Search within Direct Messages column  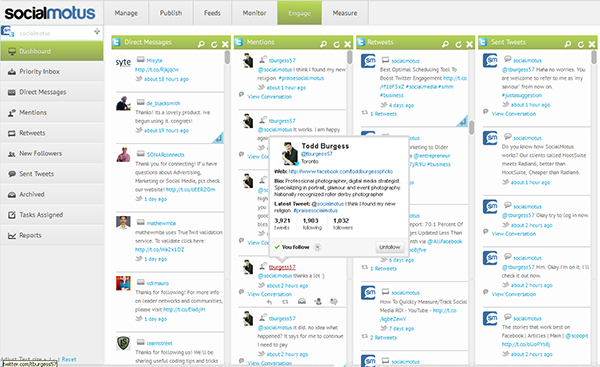click(x=201, y=44)
